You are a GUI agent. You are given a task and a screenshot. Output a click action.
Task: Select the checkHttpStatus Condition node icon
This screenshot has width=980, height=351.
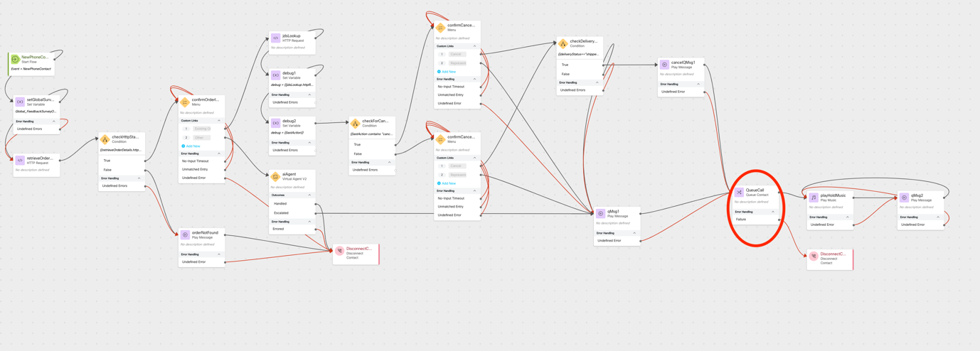pyautogui.click(x=105, y=139)
